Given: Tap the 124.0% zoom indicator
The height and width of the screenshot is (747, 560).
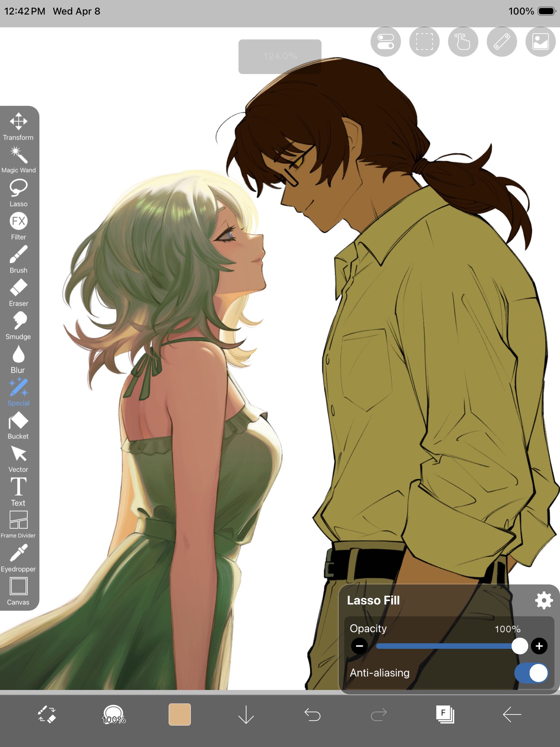Looking at the screenshot, I should pos(280,57).
